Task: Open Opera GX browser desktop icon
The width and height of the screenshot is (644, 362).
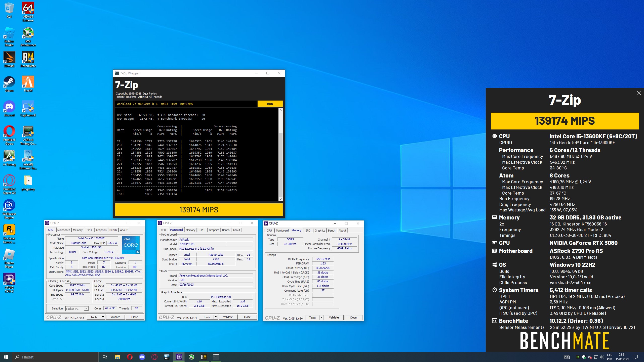Action: click(x=9, y=185)
